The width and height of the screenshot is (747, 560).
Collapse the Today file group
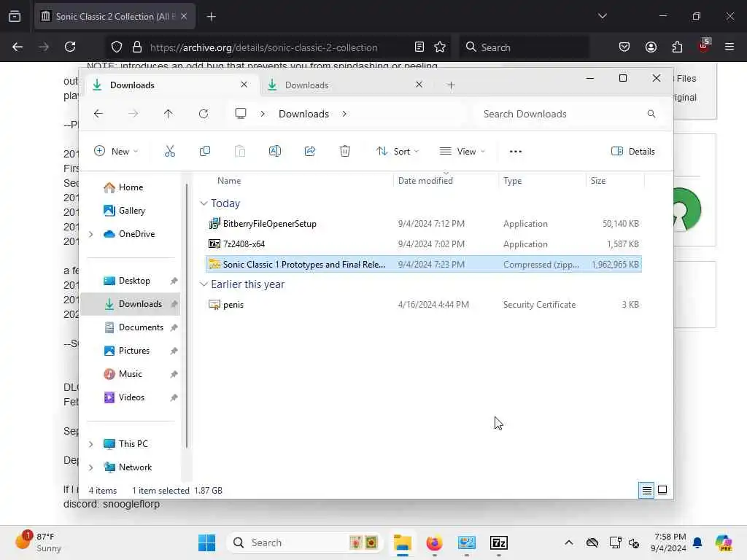coord(204,203)
